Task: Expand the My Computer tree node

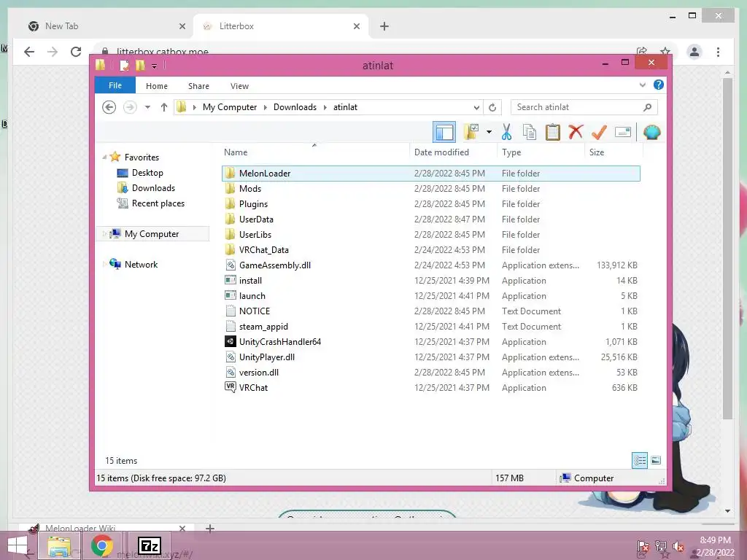Action: (104, 233)
